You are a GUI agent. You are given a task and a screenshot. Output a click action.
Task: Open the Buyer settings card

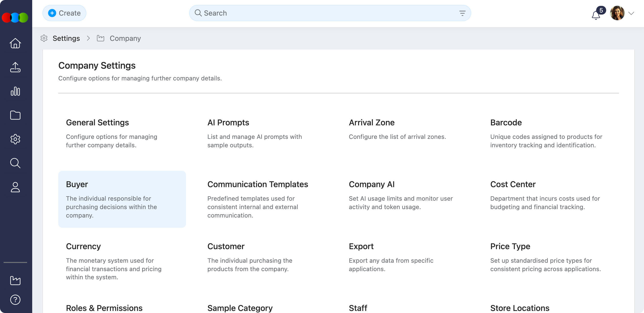point(122,199)
